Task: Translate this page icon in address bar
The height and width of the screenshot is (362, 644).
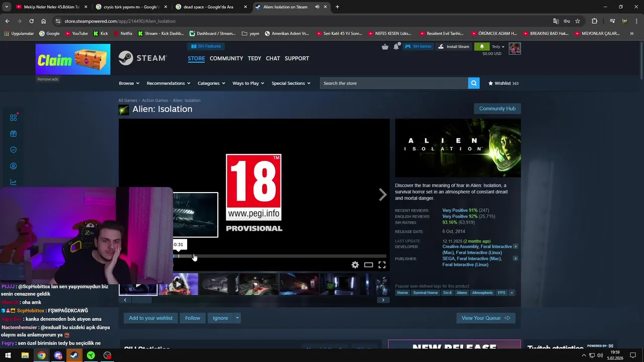Action: (x=556, y=21)
